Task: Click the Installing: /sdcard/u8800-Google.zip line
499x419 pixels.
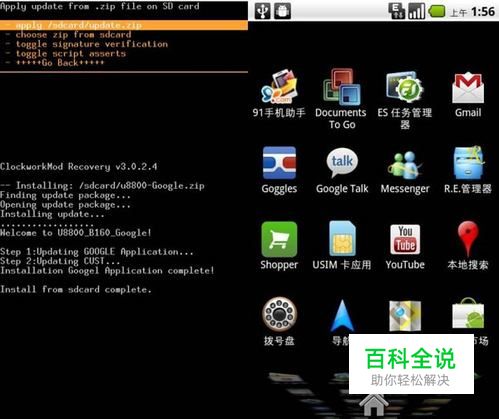Action: pos(102,186)
